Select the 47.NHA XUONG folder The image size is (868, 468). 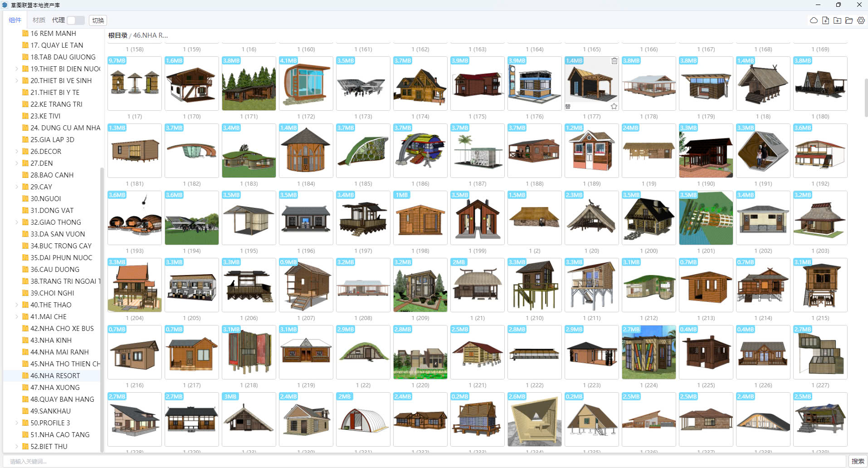55,388
